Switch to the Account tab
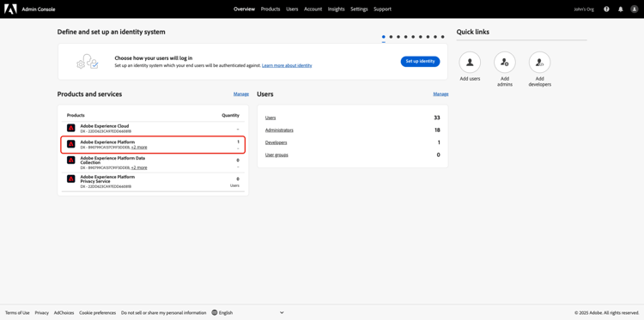Image resolution: width=644 pixels, height=320 pixels. [x=313, y=9]
